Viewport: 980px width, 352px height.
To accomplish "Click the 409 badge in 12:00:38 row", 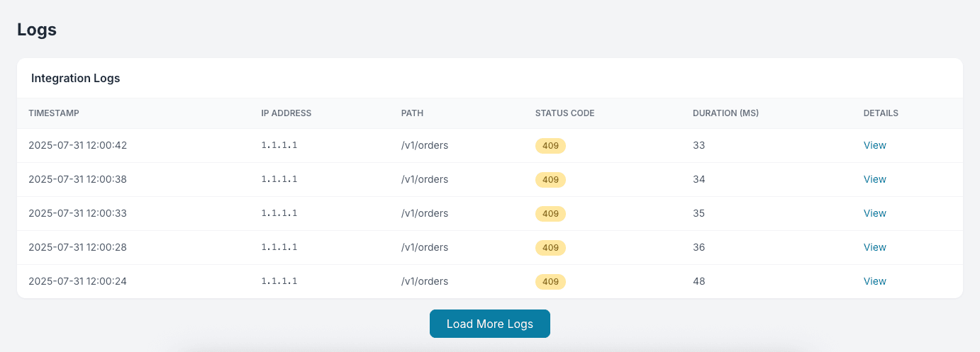I will coord(550,180).
